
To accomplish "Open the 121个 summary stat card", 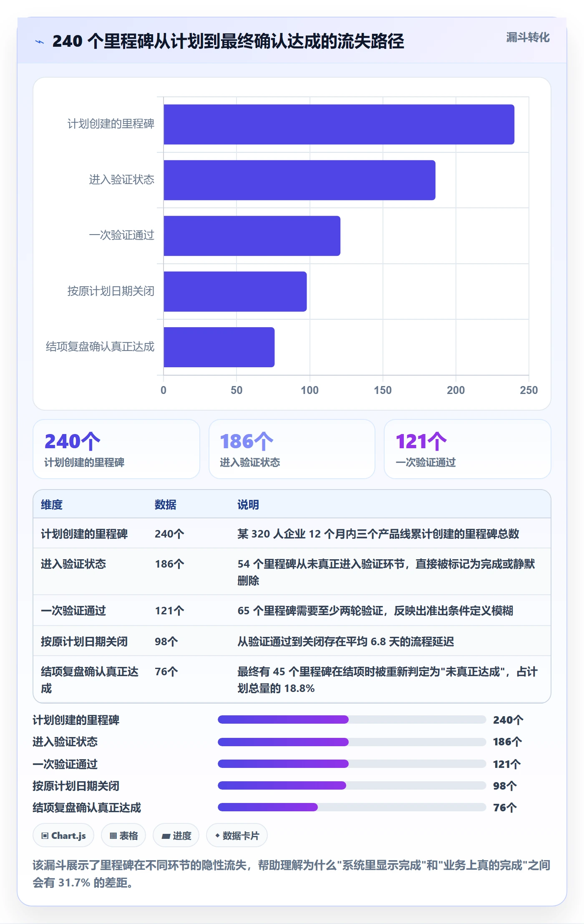I will [x=468, y=449].
